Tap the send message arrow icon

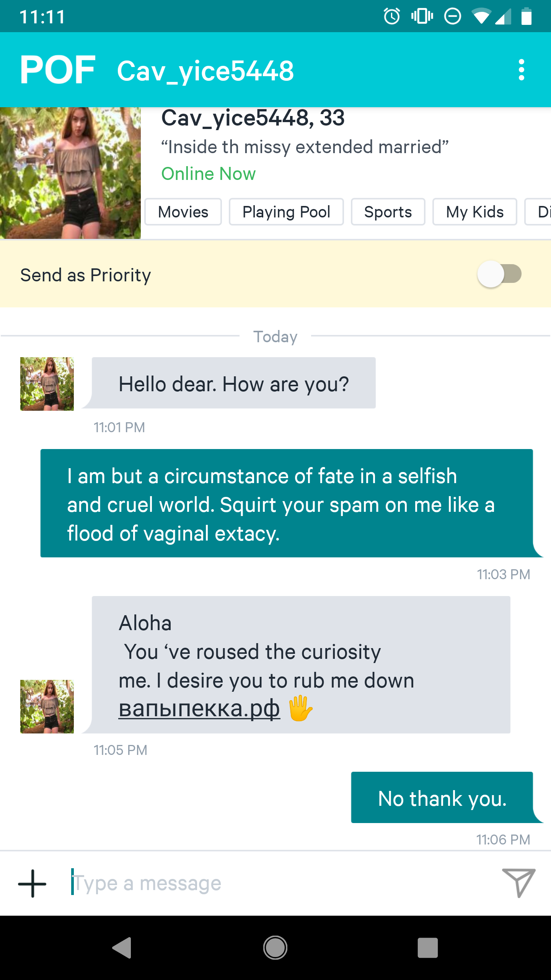[518, 882]
